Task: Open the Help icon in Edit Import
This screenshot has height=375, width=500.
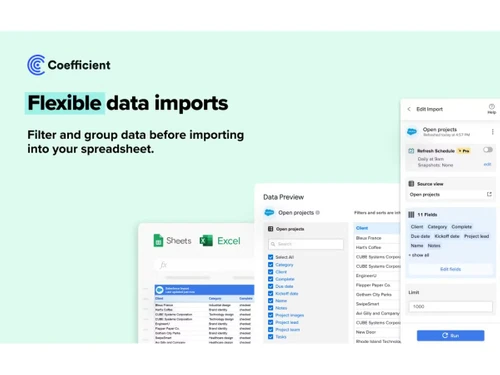Action: [491, 108]
